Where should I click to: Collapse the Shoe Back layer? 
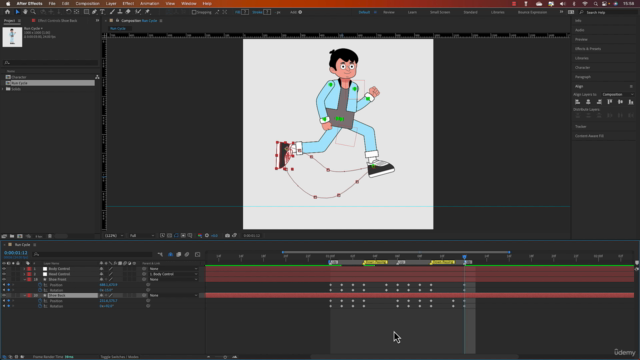tap(24, 296)
